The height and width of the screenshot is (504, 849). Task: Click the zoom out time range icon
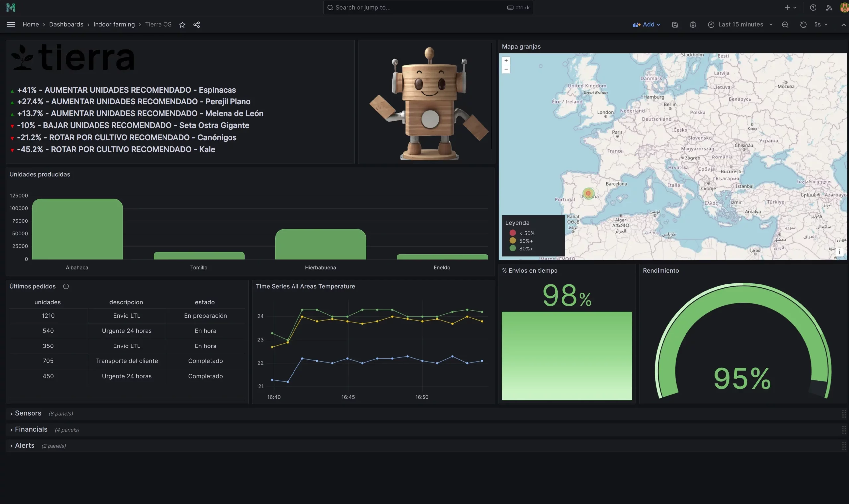click(x=785, y=25)
